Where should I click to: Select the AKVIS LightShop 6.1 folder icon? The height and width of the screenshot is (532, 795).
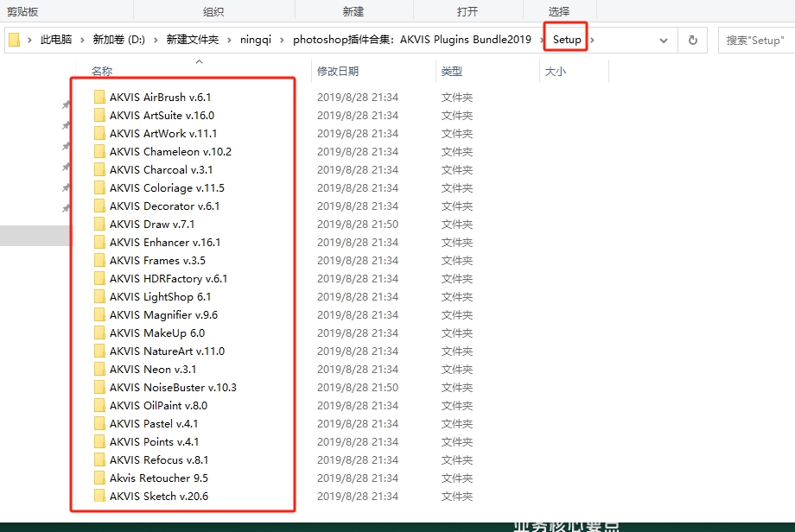(99, 296)
